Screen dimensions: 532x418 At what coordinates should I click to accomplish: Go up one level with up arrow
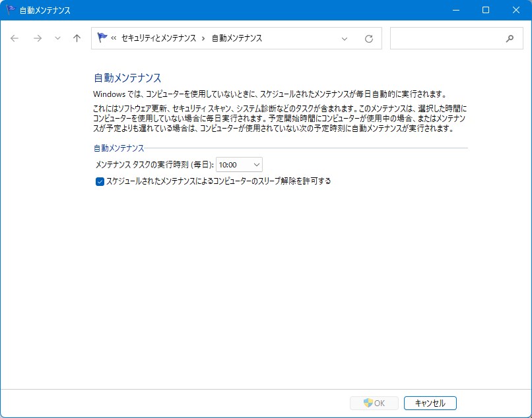[x=77, y=38]
